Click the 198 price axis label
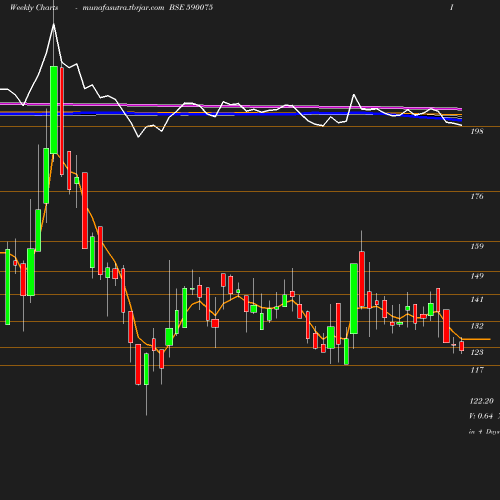Screen dimensions: 500x500 (x=477, y=132)
